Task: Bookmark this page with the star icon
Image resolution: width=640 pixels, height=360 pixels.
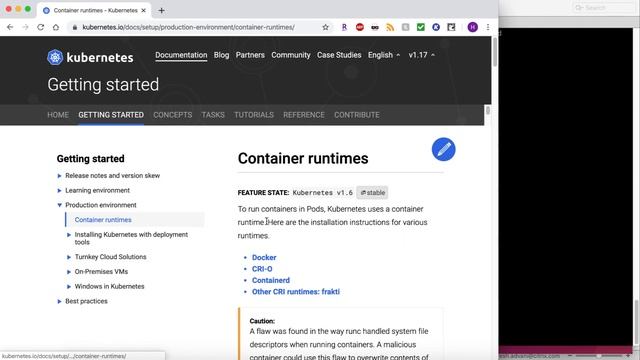Action: pyautogui.click(x=325, y=27)
